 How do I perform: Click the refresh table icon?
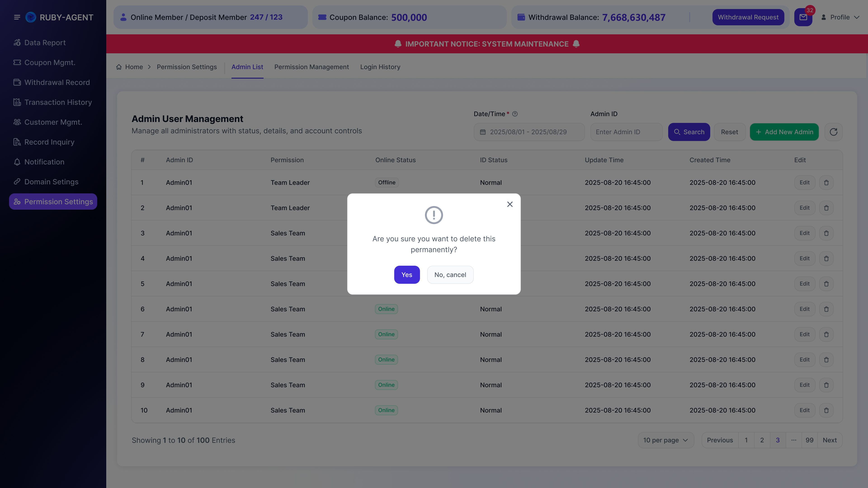tap(834, 132)
